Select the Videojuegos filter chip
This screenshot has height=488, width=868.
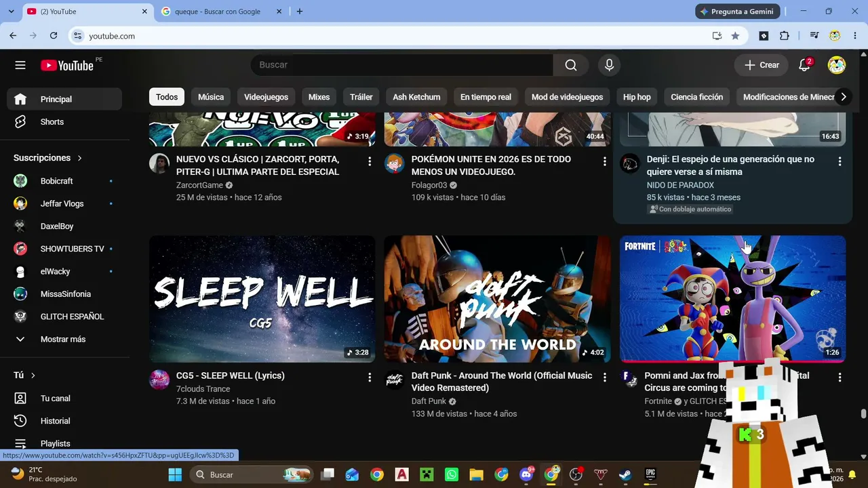(x=266, y=97)
